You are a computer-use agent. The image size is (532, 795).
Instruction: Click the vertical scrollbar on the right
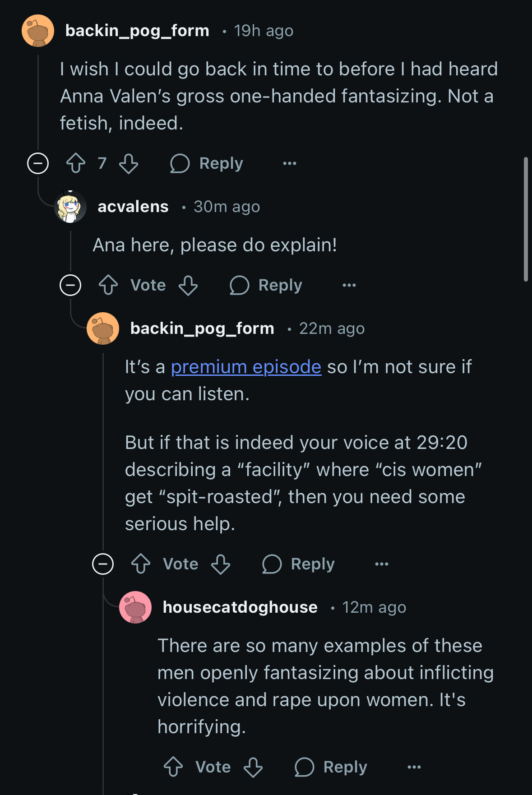click(526, 219)
